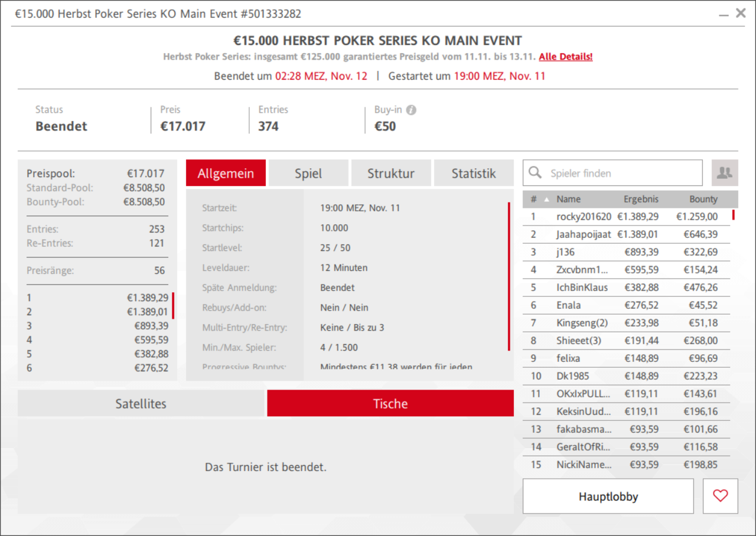Close the tournament window
Viewport: 756px width, 536px height.
741,13
